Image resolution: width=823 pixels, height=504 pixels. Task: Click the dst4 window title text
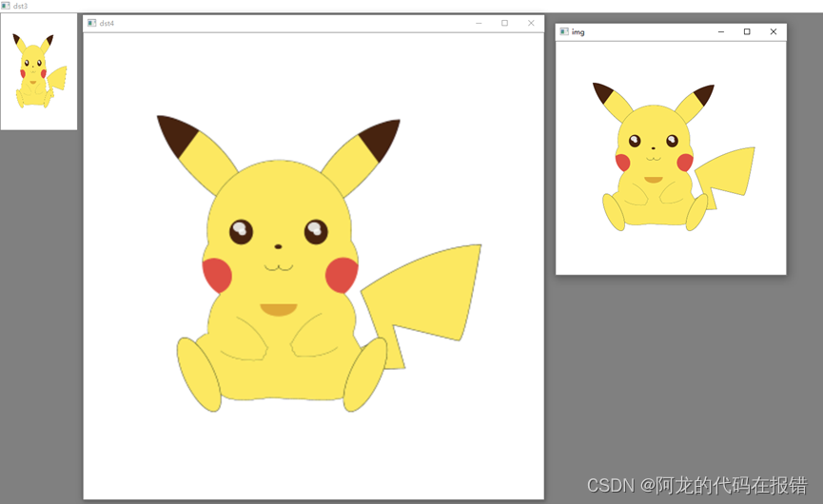coord(107,23)
